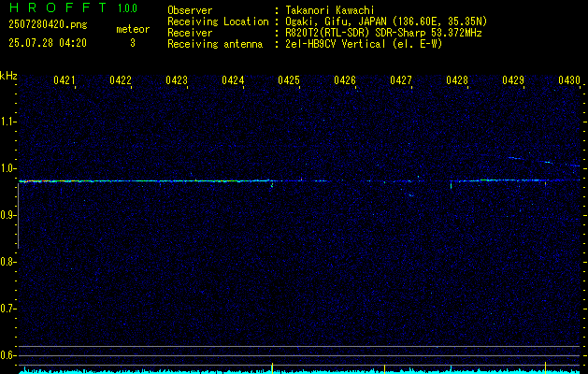Click the 'Observer' field label
The width and height of the screenshot is (588, 374).
(x=190, y=10)
